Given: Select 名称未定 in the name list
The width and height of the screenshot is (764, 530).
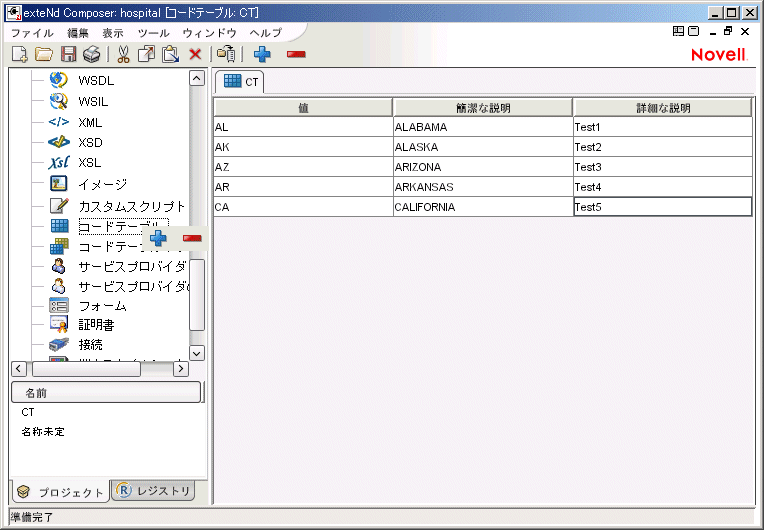Looking at the screenshot, I should pyautogui.click(x=43, y=432).
